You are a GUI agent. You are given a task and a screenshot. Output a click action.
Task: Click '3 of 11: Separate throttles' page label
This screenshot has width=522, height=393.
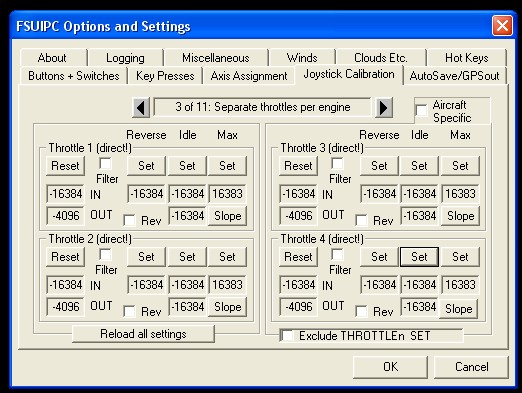pos(262,107)
